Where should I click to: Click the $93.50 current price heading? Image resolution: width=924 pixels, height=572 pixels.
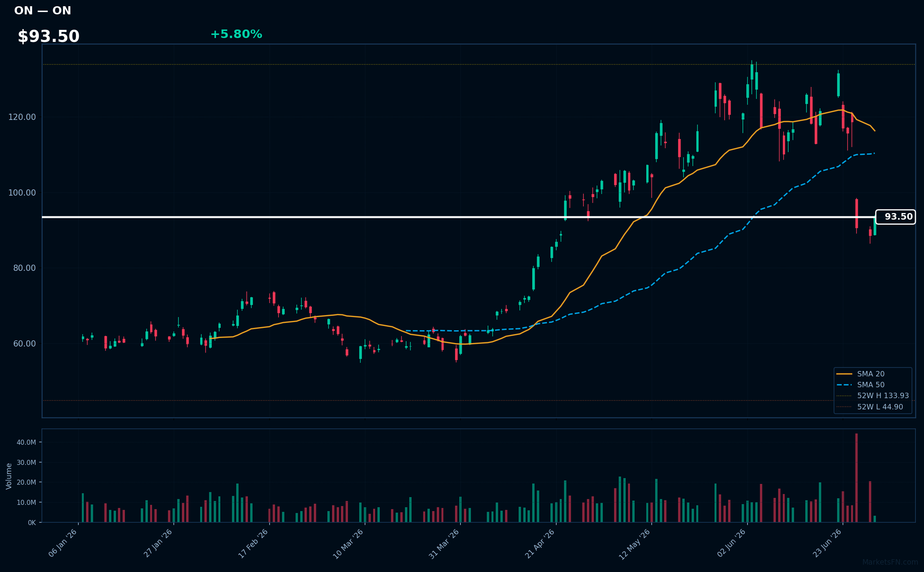48,36
